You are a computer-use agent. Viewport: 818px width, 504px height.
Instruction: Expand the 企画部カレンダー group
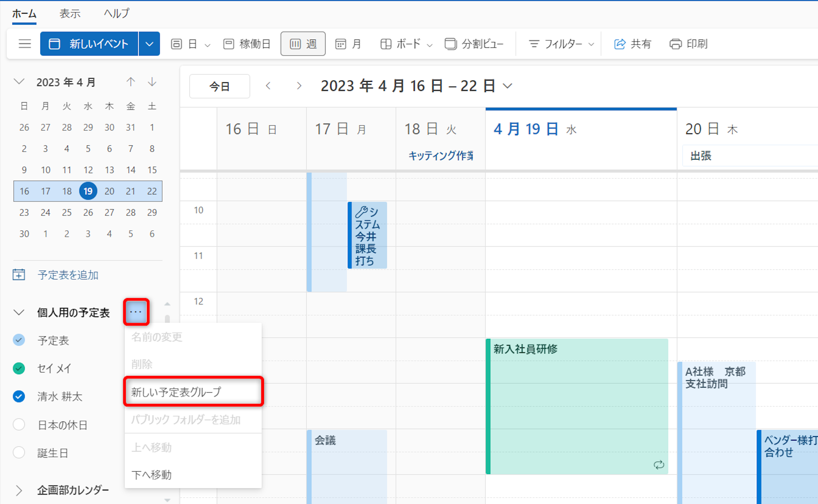(19, 490)
